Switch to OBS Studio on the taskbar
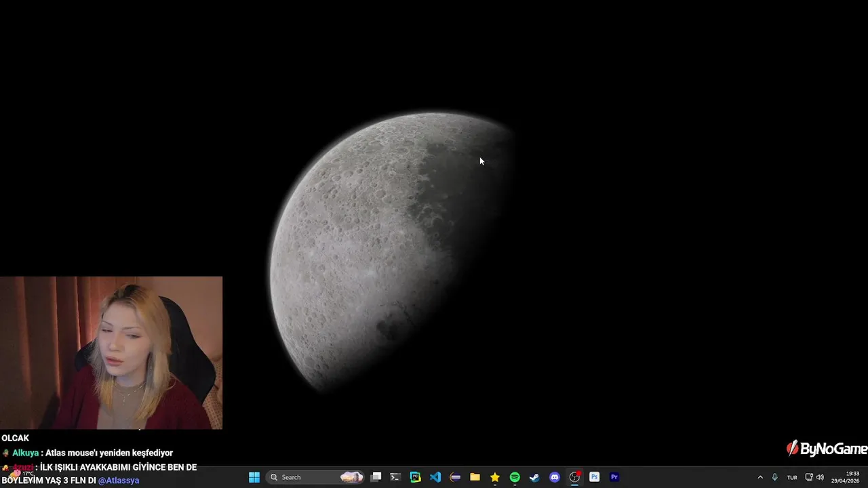Image resolution: width=868 pixels, height=488 pixels. pyautogui.click(x=574, y=477)
